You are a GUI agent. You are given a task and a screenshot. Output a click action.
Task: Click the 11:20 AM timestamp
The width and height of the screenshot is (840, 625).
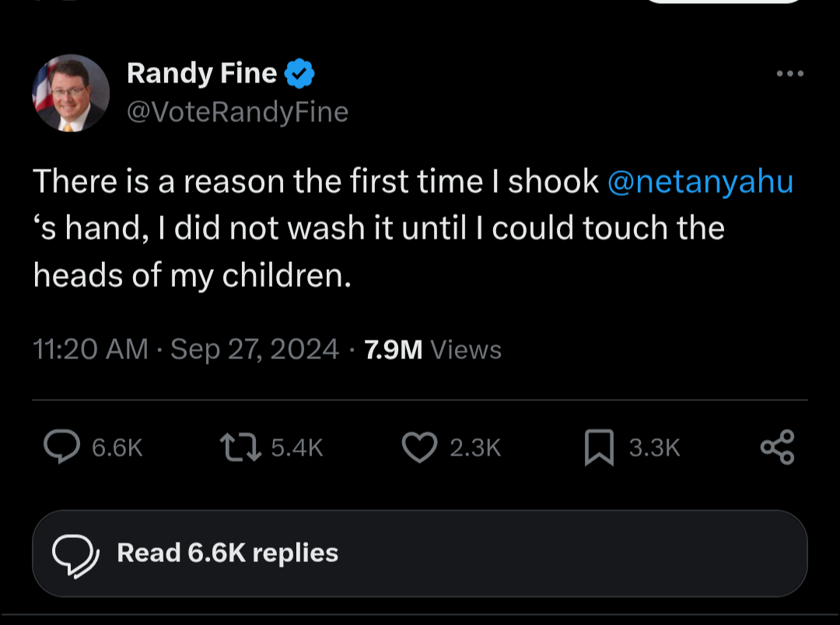click(x=90, y=350)
